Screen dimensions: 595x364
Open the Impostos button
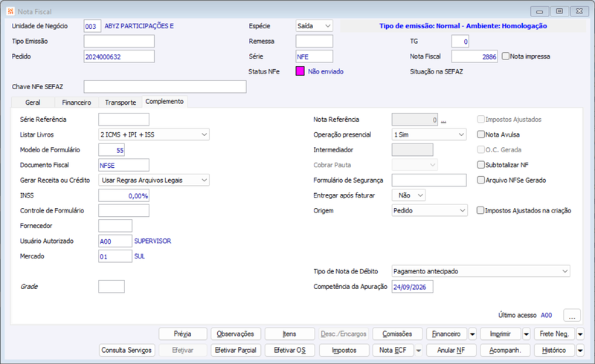(344, 351)
